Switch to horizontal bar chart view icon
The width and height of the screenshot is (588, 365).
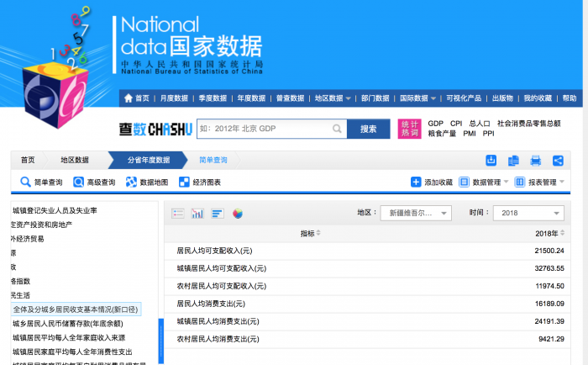click(218, 214)
